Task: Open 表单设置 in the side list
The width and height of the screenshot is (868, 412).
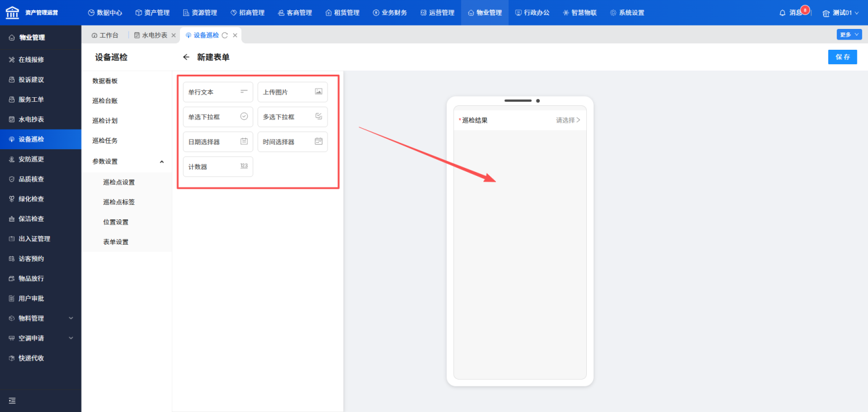Action: click(x=116, y=242)
